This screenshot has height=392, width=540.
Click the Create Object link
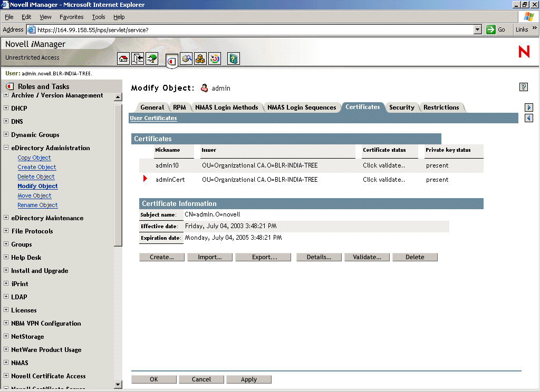click(37, 167)
